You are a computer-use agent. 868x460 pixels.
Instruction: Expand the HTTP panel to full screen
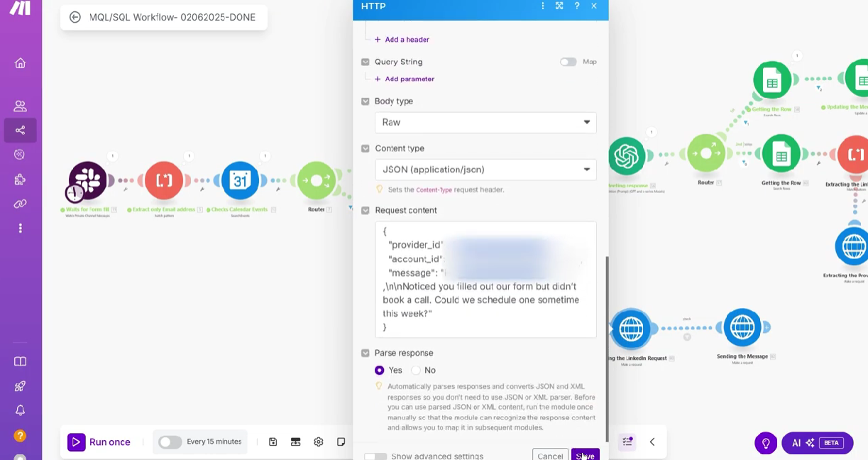click(559, 6)
